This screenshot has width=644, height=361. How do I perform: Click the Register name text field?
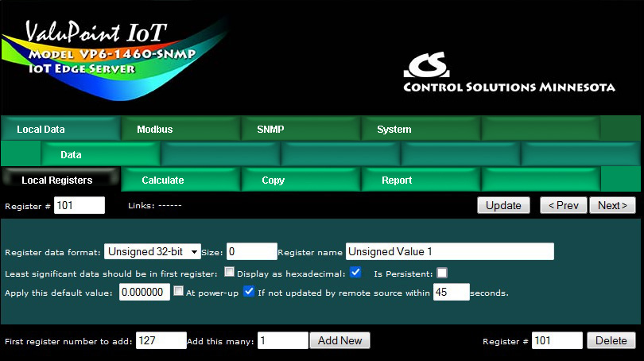click(x=449, y=252)
